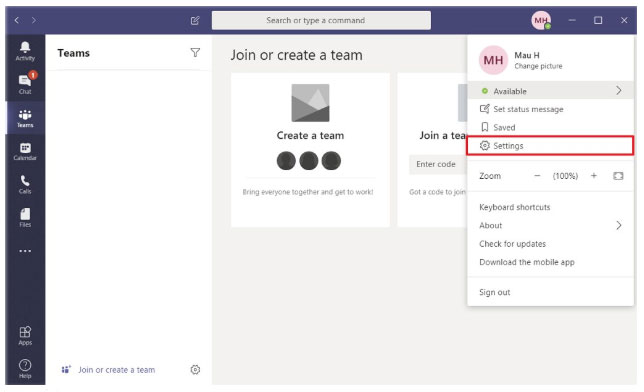644x392 pixels.
Task: Click the forward navigation arrow
Action: pos(34,20)
